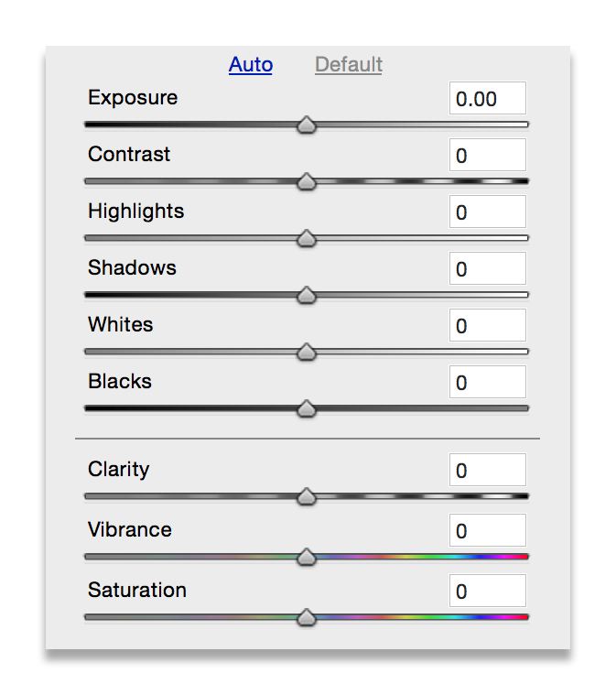Click the Clarity slider handle
The image size is (616, 695).
point(307,497)
